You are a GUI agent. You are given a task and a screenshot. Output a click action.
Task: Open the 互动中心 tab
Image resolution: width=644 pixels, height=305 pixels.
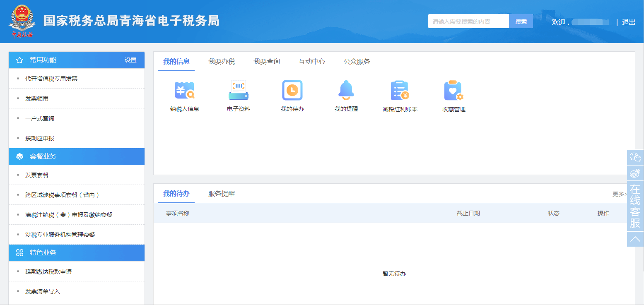pos(312,62)
